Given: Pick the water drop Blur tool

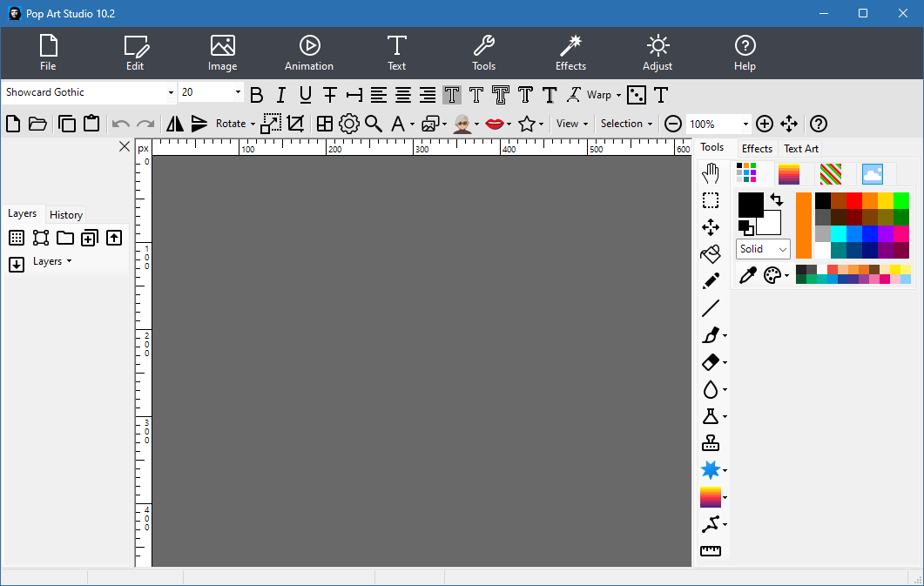Looking at the screenshot, I should pyautogui.click(x=711, y=389).
